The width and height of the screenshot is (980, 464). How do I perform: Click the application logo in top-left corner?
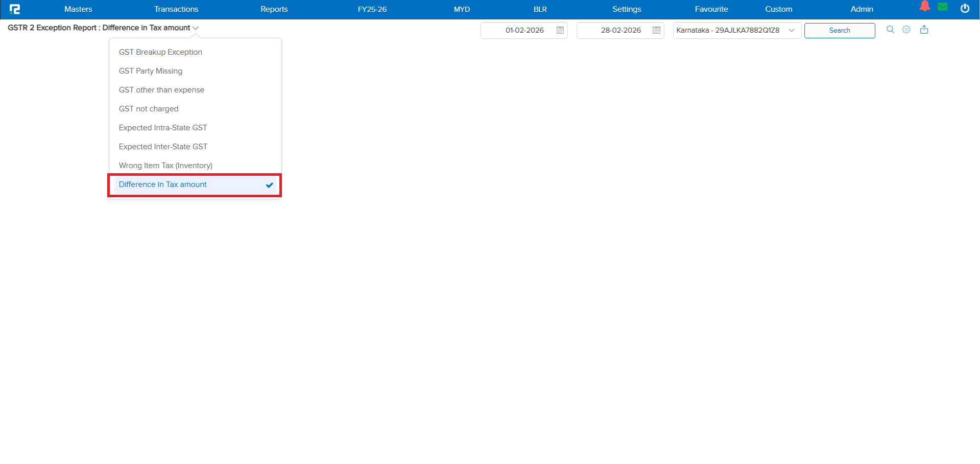(x=15, y=9)
